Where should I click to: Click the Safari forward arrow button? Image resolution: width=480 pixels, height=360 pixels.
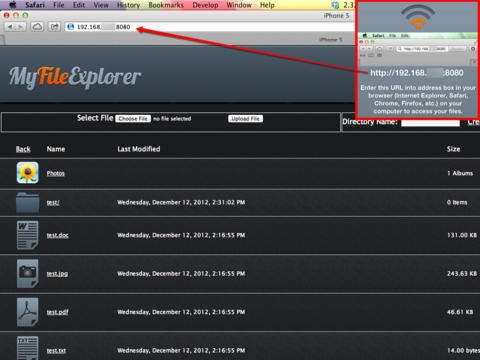(21, 27)
